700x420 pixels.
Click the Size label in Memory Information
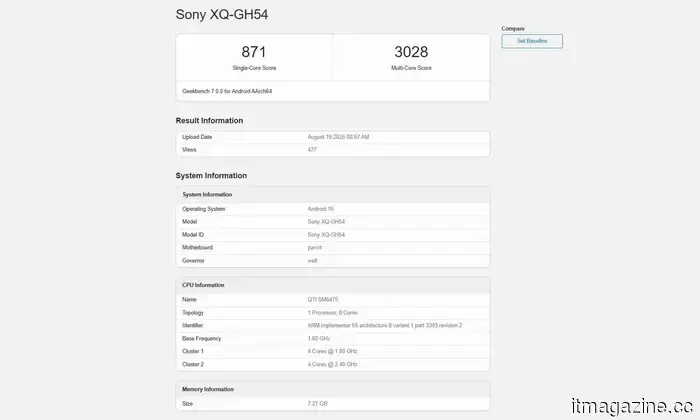click(x=188, y=403)
